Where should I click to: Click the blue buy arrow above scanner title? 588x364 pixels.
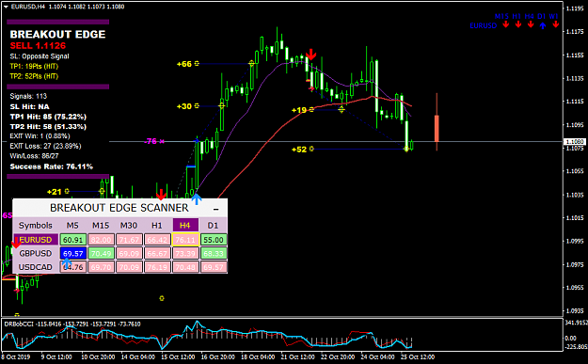[x=197, y=198]
